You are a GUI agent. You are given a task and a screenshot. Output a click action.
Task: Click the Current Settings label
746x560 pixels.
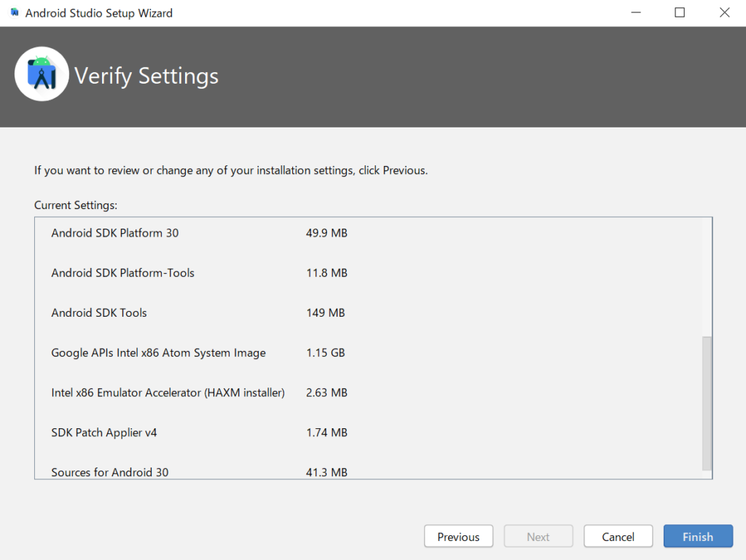pos(76,205)
